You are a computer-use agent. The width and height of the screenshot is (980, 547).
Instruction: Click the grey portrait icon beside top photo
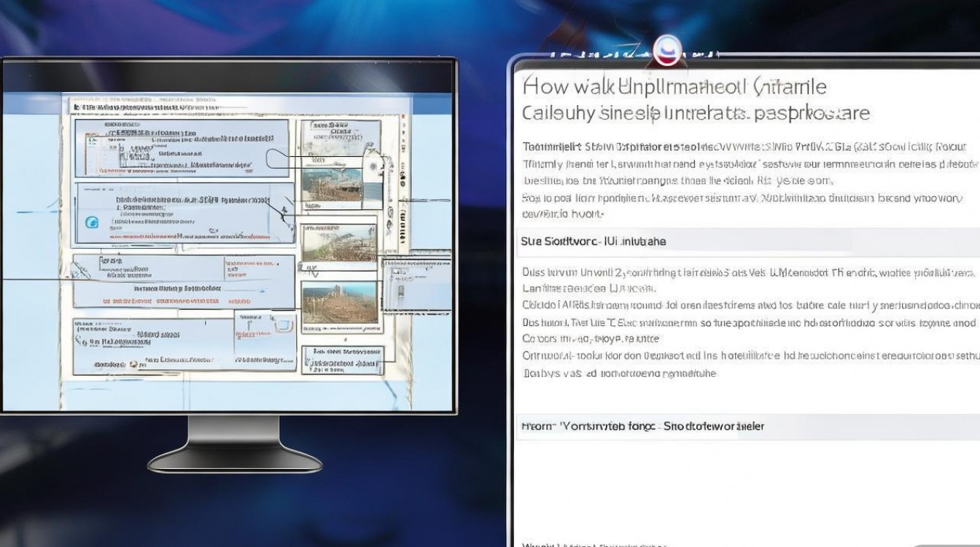coord(372,168)
